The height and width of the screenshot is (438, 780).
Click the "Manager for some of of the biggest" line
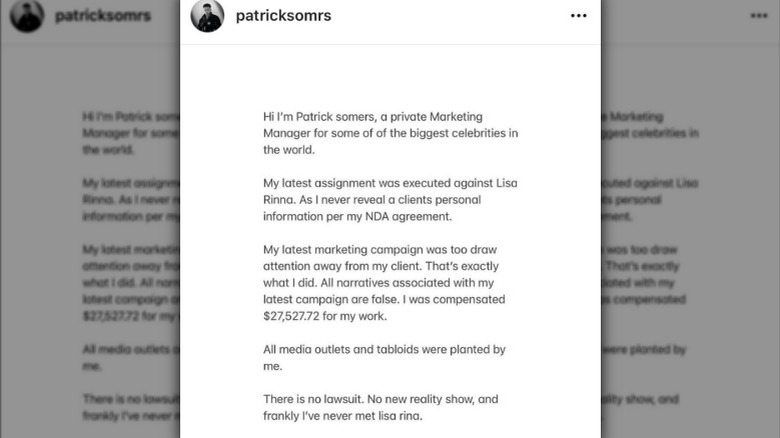(390, 133)
